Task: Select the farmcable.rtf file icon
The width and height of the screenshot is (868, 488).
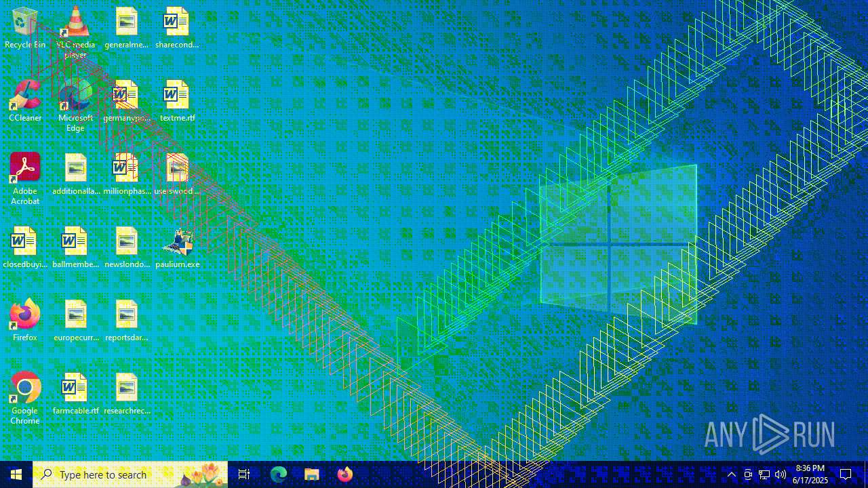Action: pos(75,394)
